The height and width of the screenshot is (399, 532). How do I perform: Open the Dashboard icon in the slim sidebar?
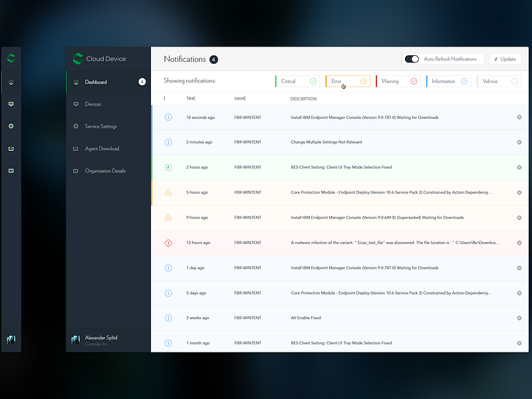click(x=11, y=82)
